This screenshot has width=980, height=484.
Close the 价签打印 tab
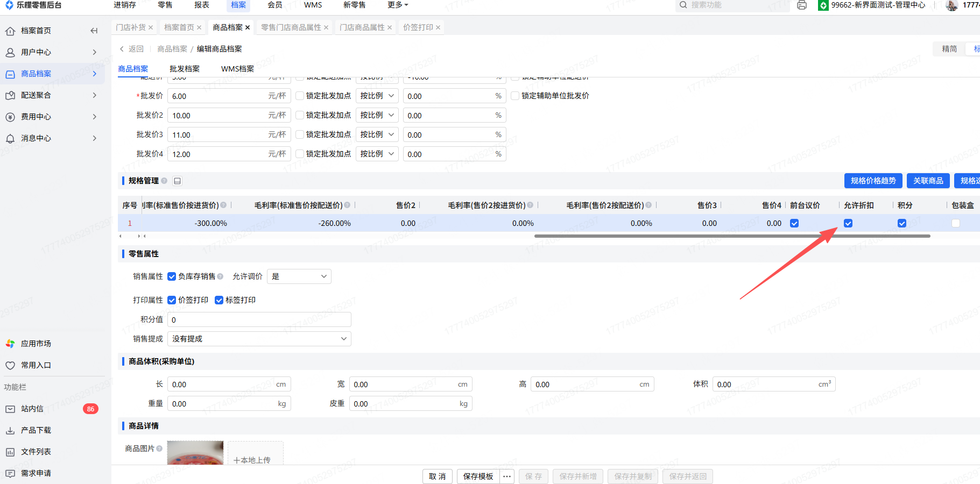(438, 27)
